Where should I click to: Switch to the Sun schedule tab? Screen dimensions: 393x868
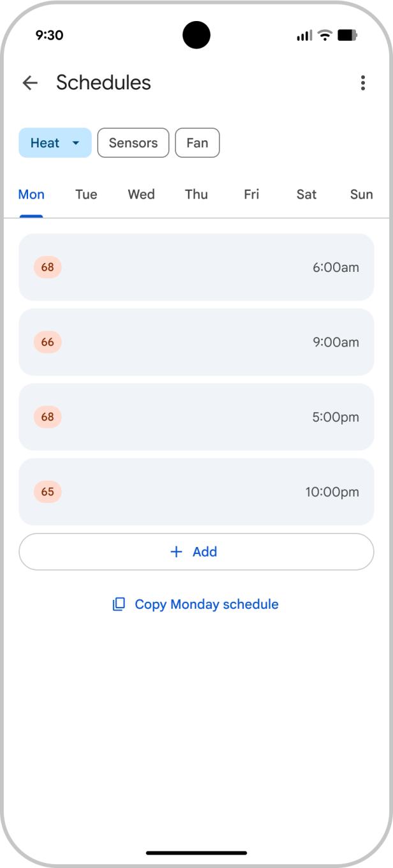[361, 195]
